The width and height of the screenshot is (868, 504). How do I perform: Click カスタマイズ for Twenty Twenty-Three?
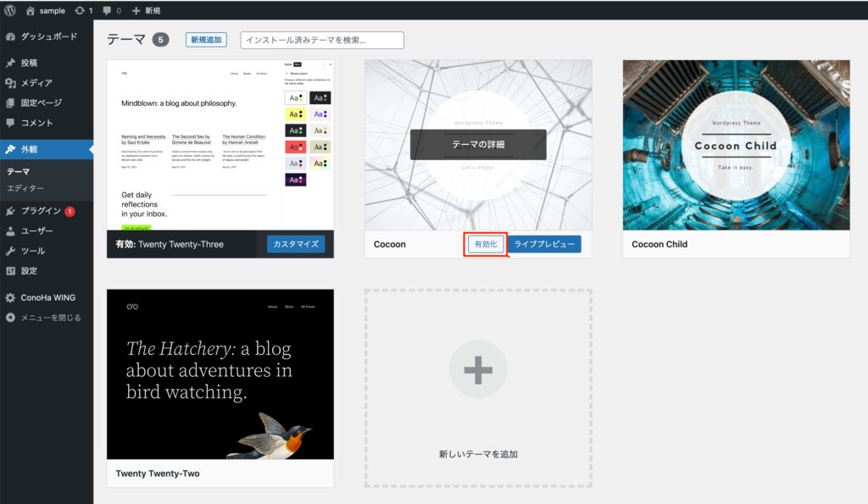tap(296, 244)
